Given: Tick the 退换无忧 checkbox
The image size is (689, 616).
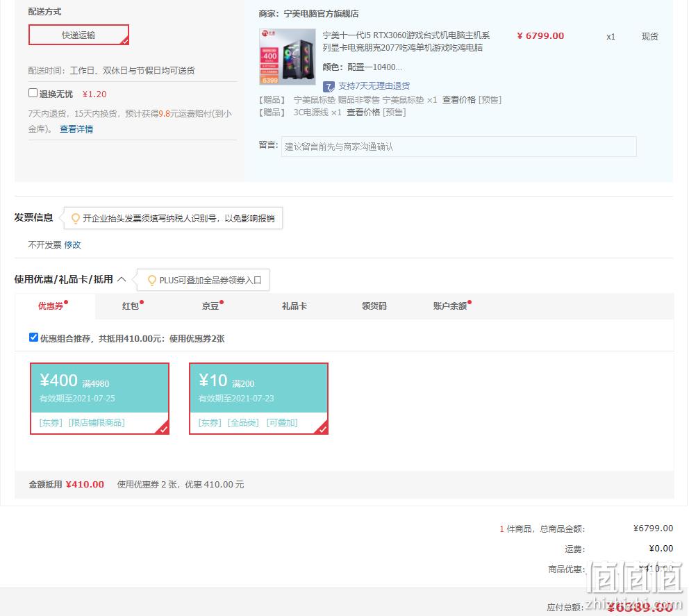Looking at the screenshot, I should pos(33,92).
